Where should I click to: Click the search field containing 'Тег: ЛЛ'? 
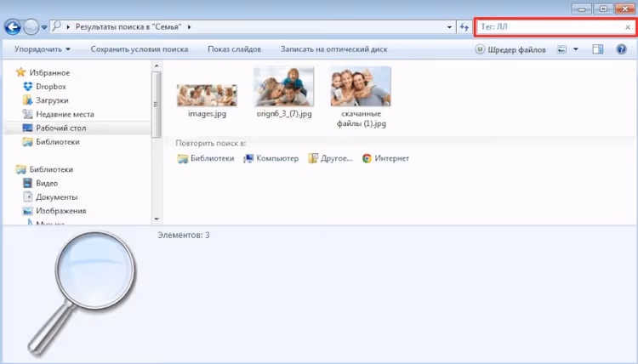(555, 27)
